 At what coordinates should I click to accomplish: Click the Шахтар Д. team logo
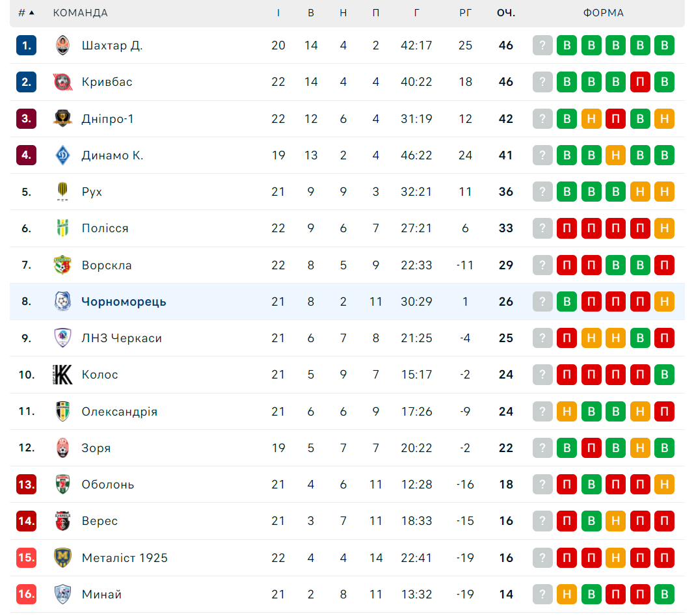coord(62,45)
